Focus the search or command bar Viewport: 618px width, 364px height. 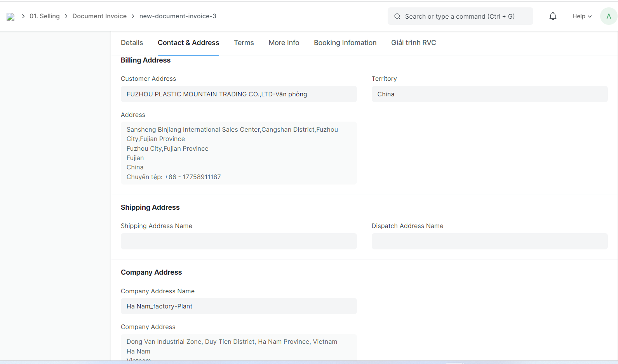(x=464, y=16)
